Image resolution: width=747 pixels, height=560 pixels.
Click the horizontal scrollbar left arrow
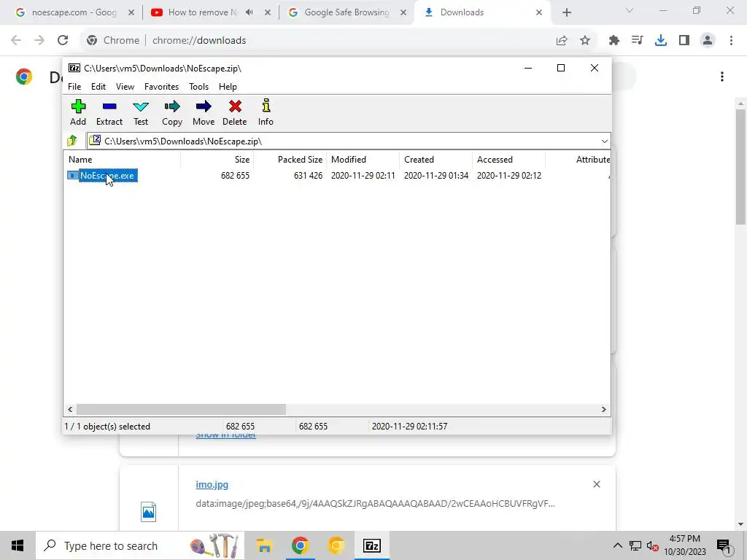pyautogui.click(x=70, y=410)
